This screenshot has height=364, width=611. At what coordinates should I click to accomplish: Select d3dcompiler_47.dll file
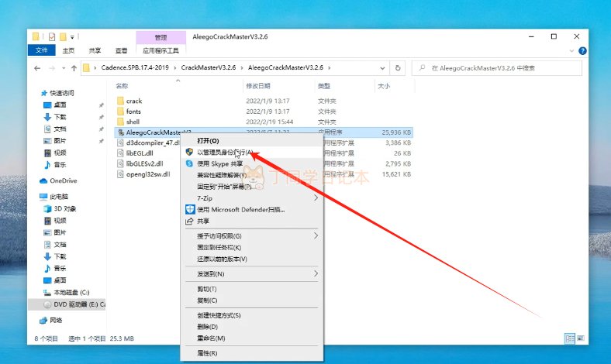coord(148,143)
